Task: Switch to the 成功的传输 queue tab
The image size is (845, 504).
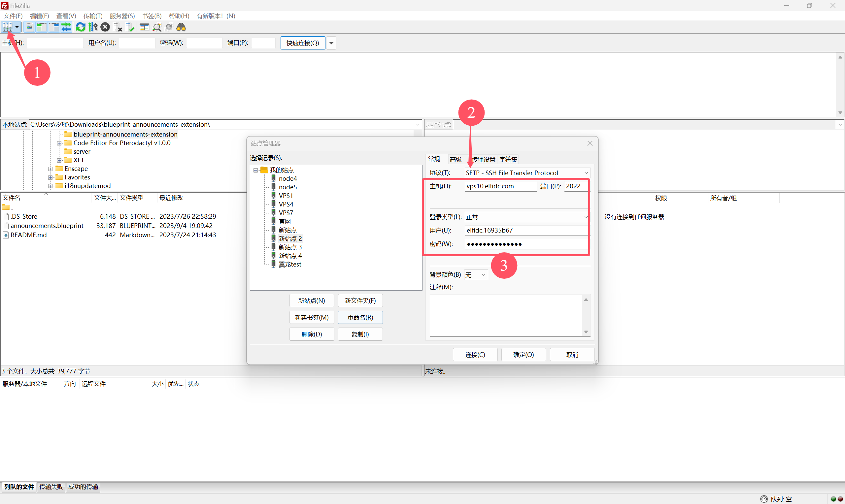Action: 83,487
